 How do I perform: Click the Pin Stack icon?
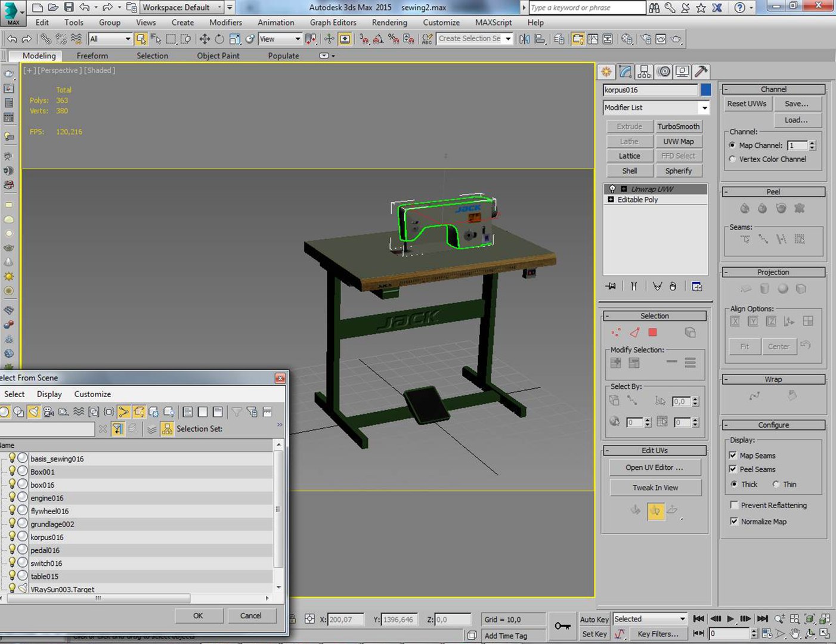[x=611, y=286]
